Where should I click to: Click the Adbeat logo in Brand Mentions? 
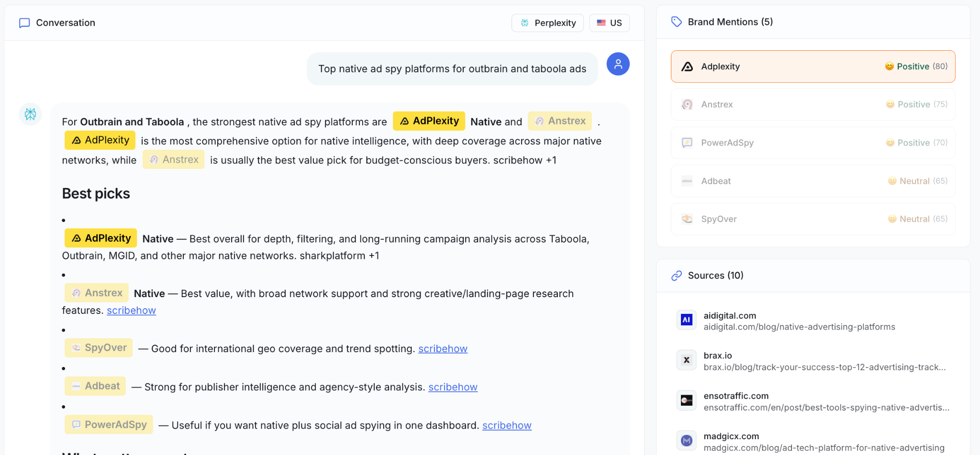click(x=687, y=181)
